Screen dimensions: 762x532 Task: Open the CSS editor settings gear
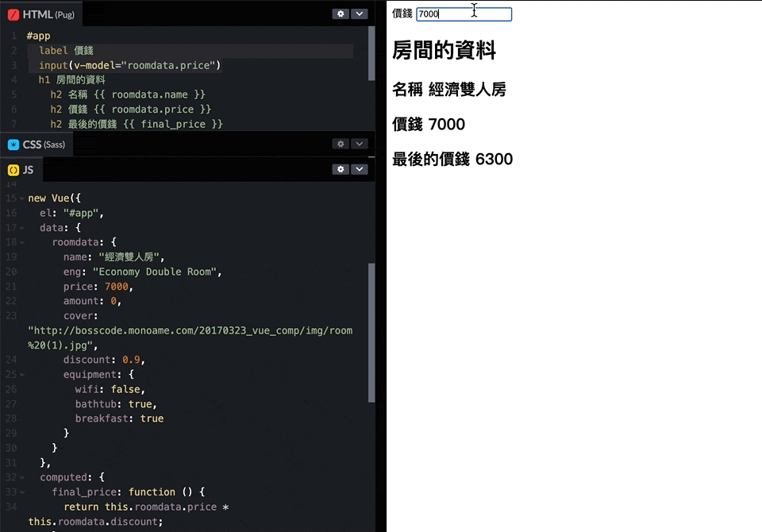coord(341,144)
